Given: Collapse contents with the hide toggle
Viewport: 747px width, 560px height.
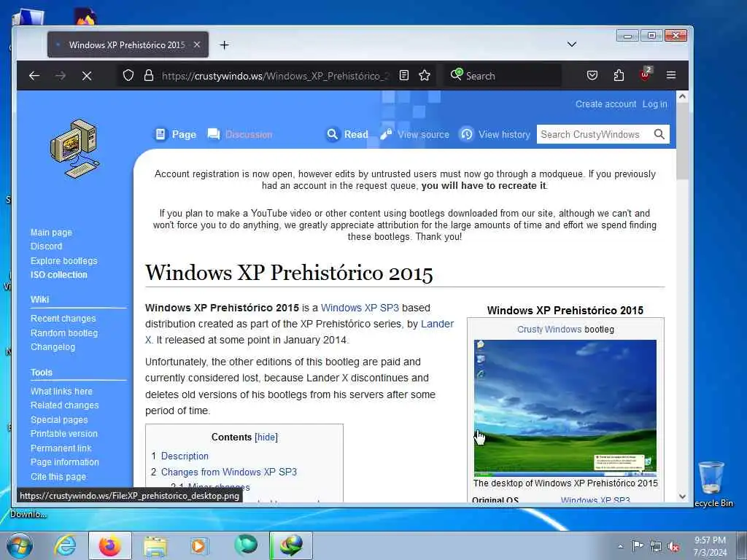Looking at the screenshot, I should pyautogui.click(x=266, y=437).
